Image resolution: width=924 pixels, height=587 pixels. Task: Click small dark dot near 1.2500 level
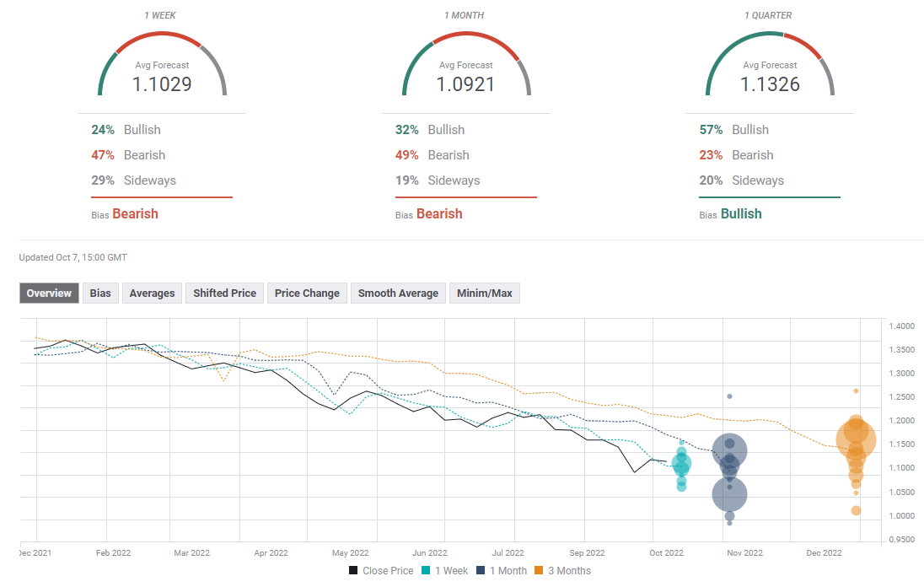(729, 396)
